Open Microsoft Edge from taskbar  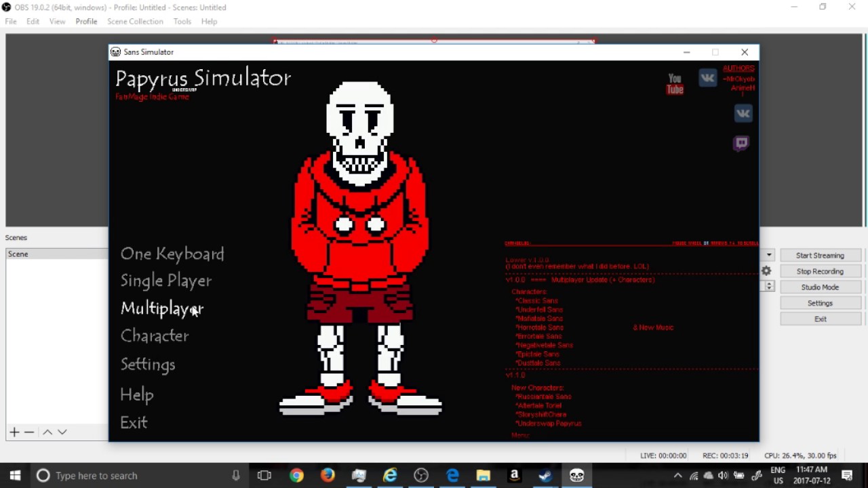coord(453,476)
